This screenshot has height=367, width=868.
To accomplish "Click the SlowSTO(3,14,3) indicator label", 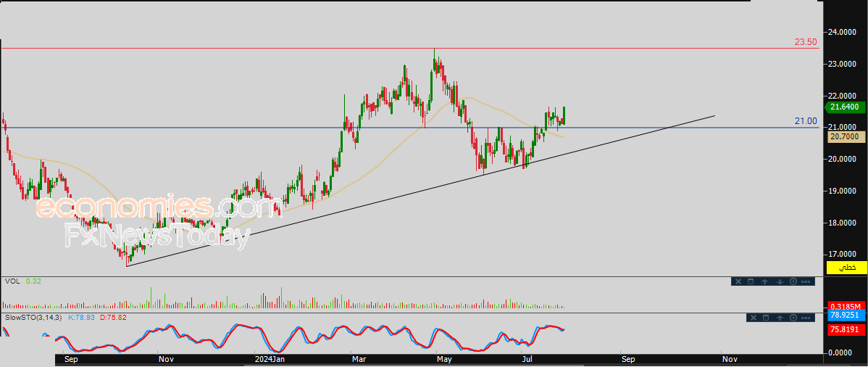I will click(x=34, y=318).
